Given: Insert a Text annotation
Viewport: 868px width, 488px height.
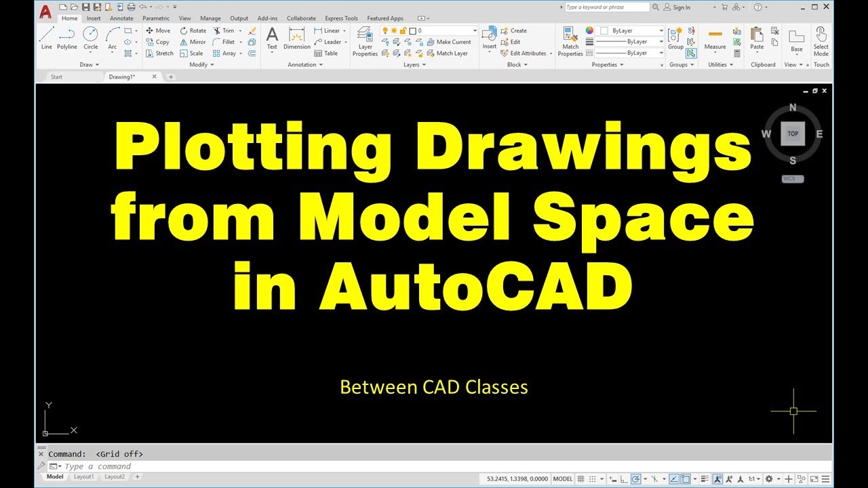Looking at the screenshot, I should (272, 38).
